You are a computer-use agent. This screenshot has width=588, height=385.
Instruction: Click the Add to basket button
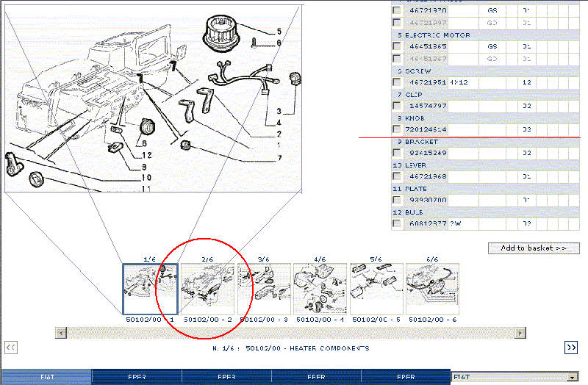pyautogui.click(x=534, y=248)
